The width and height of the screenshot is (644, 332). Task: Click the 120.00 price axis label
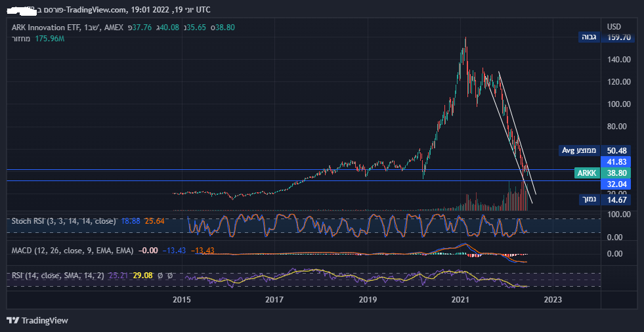point(618,82)
